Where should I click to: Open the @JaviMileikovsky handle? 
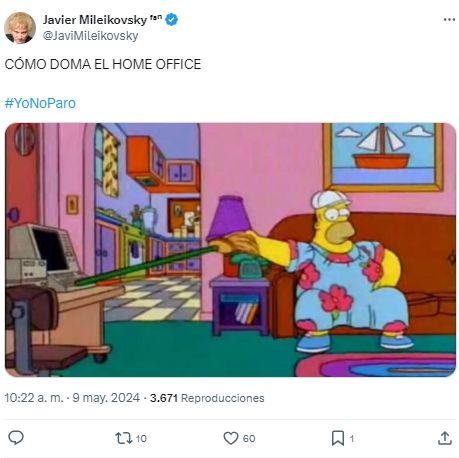pyautogui.click(x=90, y=36)
